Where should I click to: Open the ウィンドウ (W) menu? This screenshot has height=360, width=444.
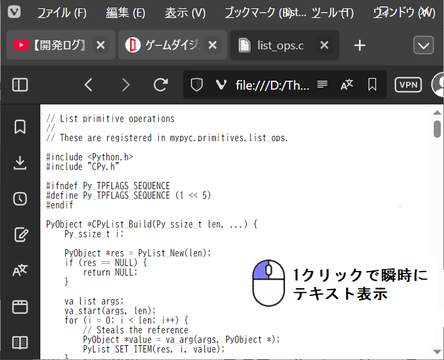(x=404, y=13)
